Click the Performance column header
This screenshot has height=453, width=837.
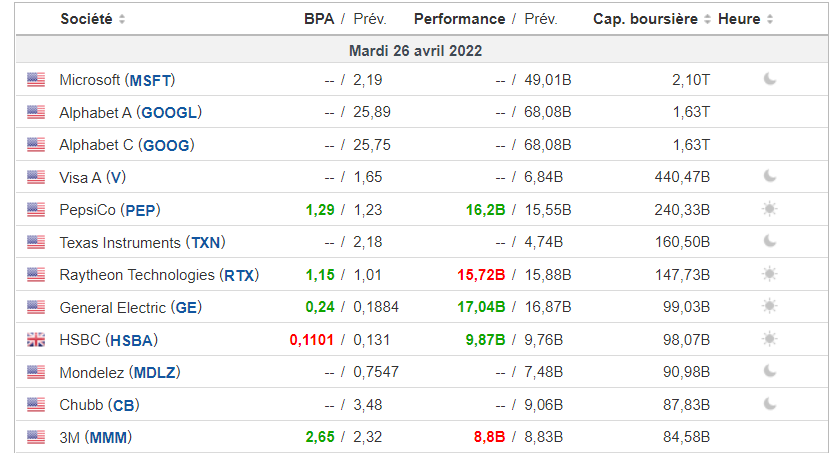(x=459, y=19)
